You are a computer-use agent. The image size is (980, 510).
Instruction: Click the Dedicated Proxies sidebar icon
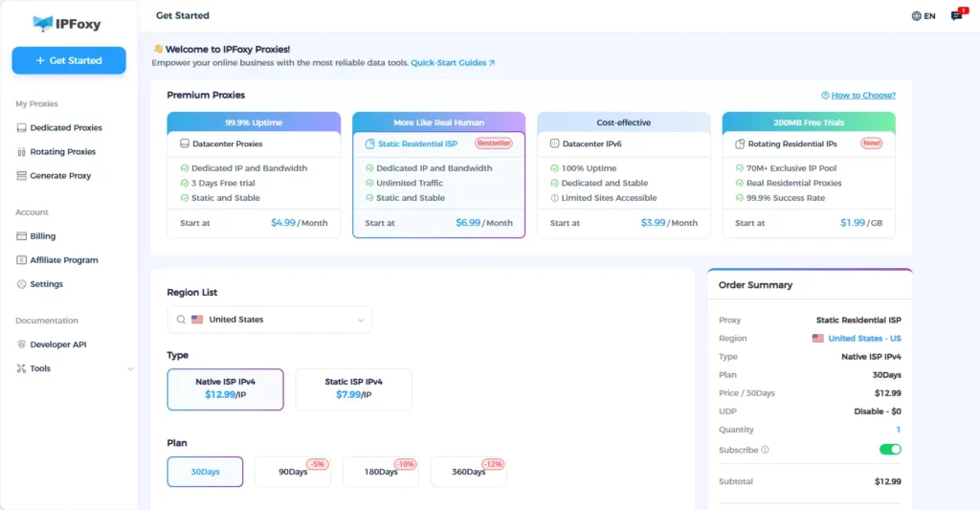click(x=22, y=128)
